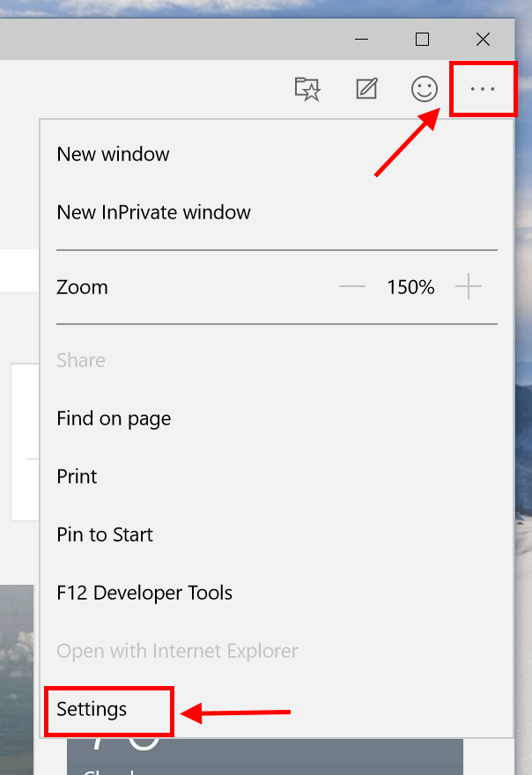Screen dimensions: 532x775
Task: Click the 150% zoom level value
Action: 410,287
